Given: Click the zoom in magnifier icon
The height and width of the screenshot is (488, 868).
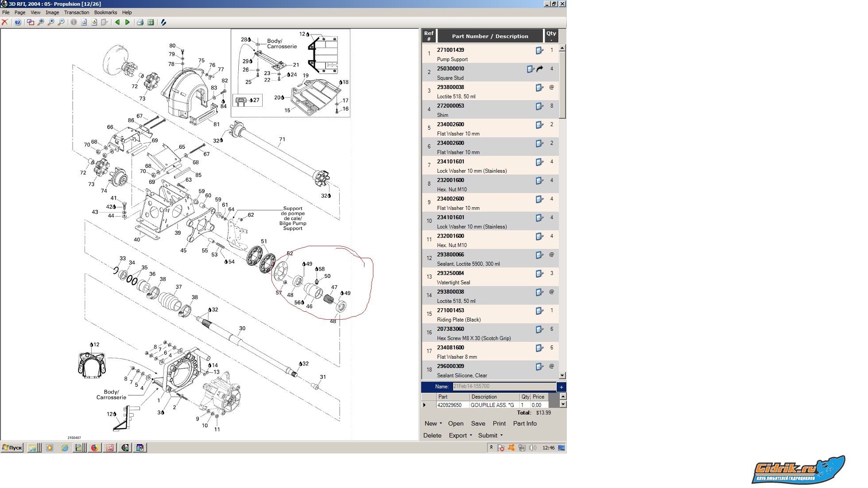Looking at the screenshot, I should (x=51, y=22).
